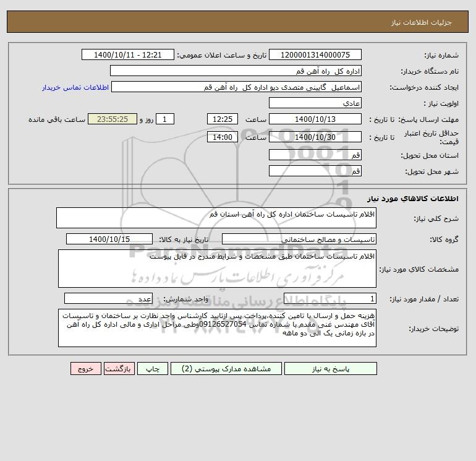The image size is (476, 461).
Task: Click the label تعداد / مقدار مورد نیاز
Action: pyautogui.click(x=424, y=299)
